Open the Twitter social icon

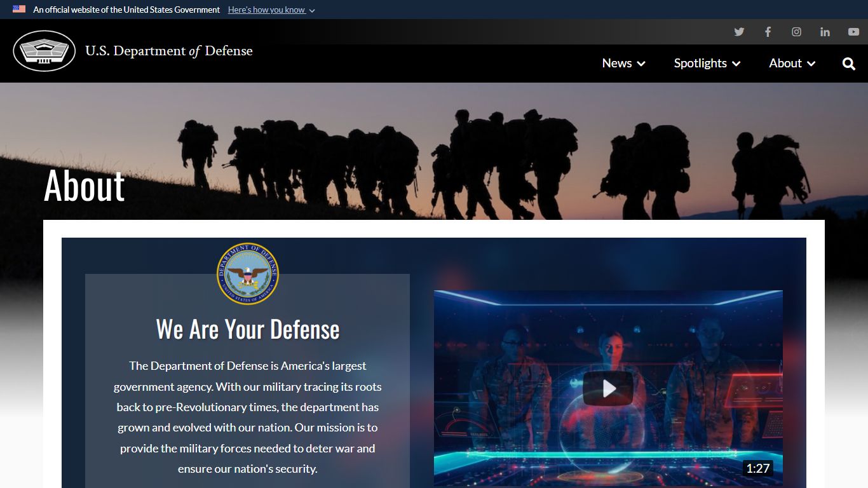pos(739,32)
